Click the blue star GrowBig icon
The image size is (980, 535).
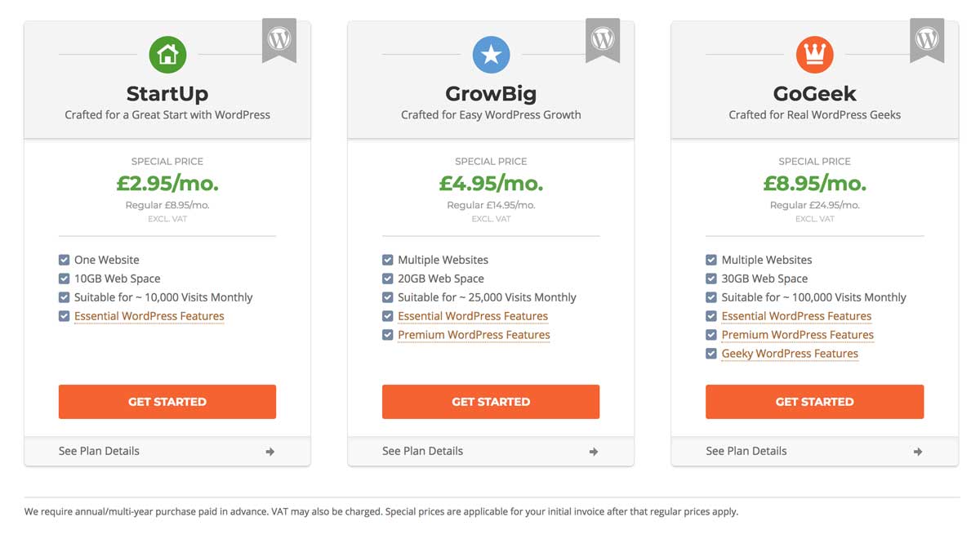pos(491,55)
